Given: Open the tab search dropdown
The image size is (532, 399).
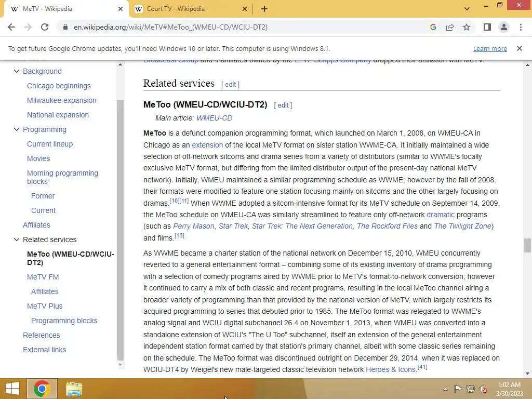Looking at the screenshot, I should (467, 9).
